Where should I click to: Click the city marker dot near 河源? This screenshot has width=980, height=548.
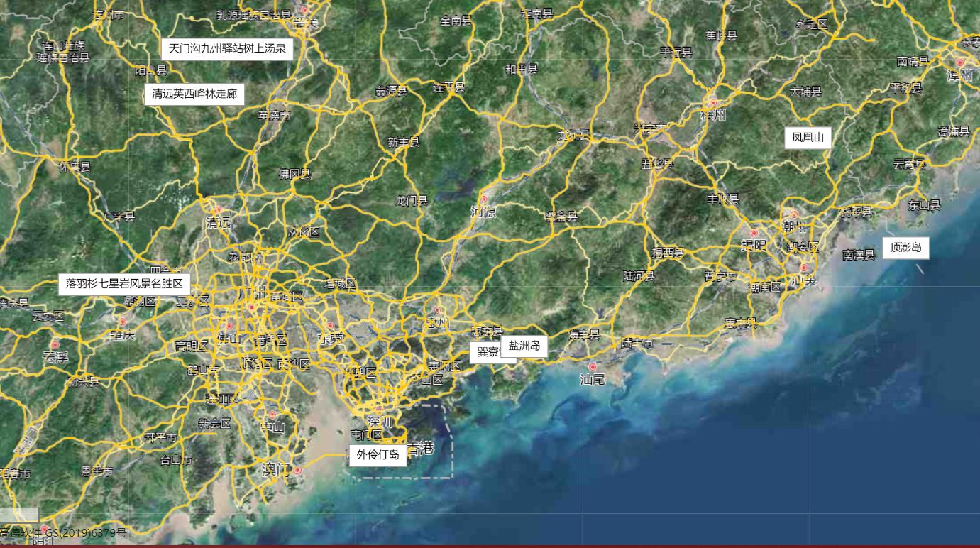(485, 199)
